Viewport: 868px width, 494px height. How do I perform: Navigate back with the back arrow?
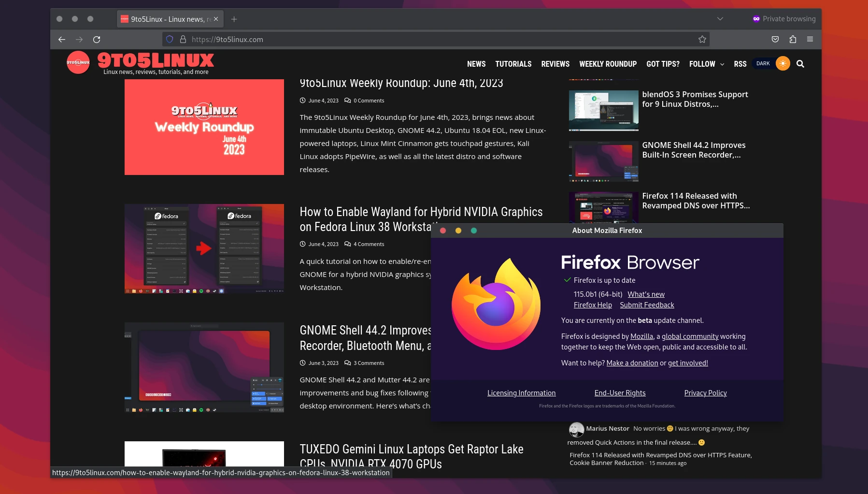(x=62, y=39)
